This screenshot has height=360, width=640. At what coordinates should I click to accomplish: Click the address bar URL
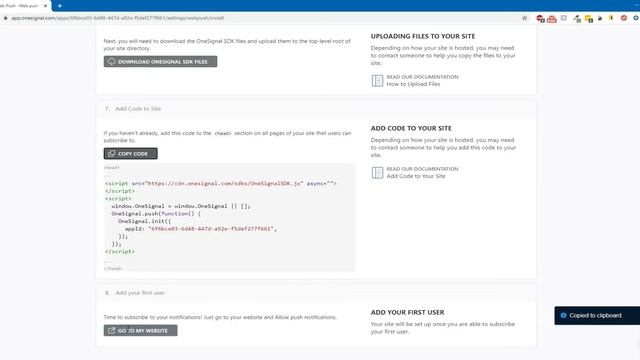coord(118,18)
